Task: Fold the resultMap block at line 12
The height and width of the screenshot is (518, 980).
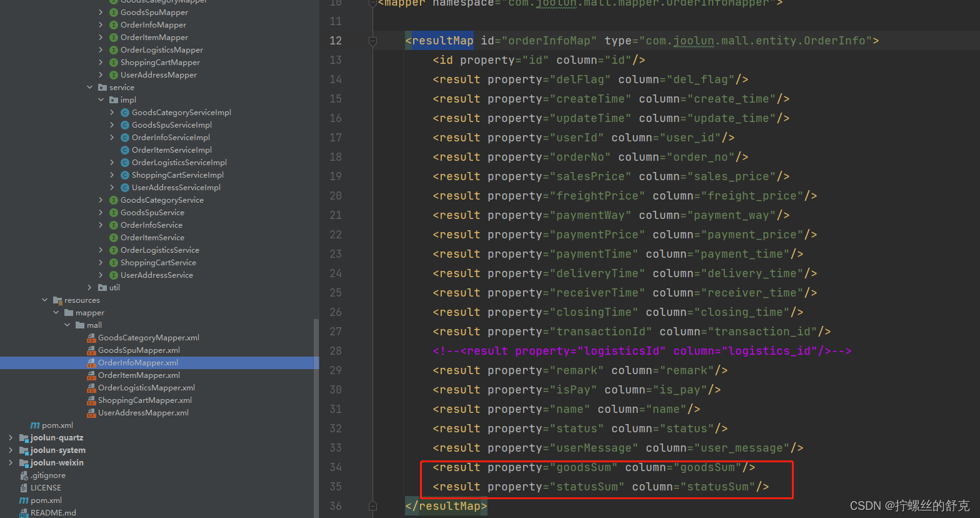Action: [372, 41]
